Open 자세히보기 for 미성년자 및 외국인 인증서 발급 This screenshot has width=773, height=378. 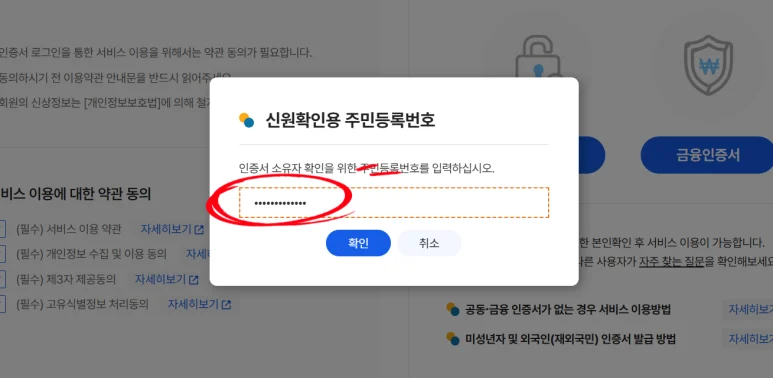750,339
